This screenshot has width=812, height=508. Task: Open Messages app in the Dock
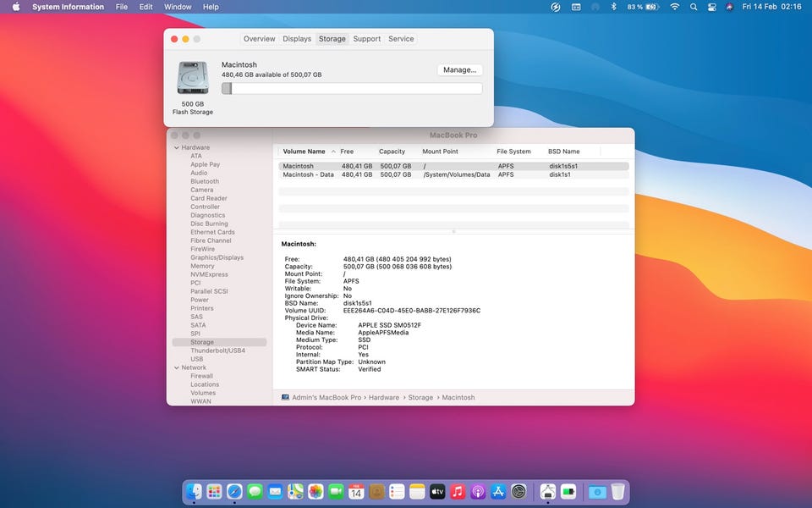point(255,491)
